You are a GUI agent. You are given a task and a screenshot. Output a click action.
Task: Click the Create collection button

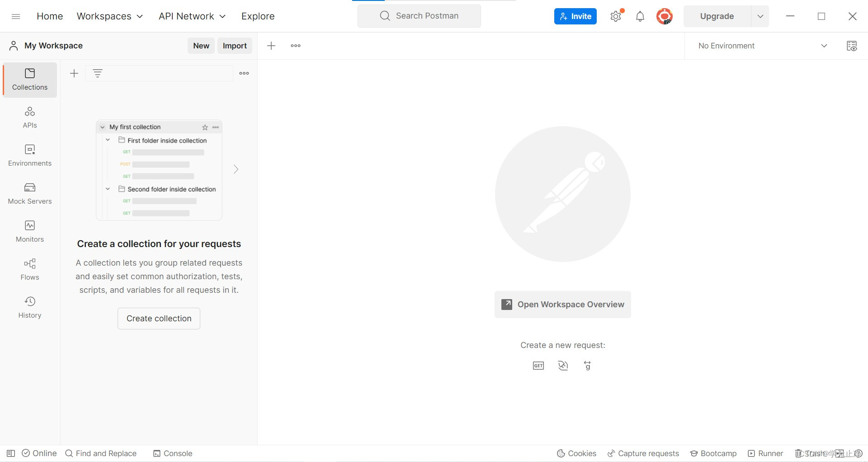click(x=159, y=319)
